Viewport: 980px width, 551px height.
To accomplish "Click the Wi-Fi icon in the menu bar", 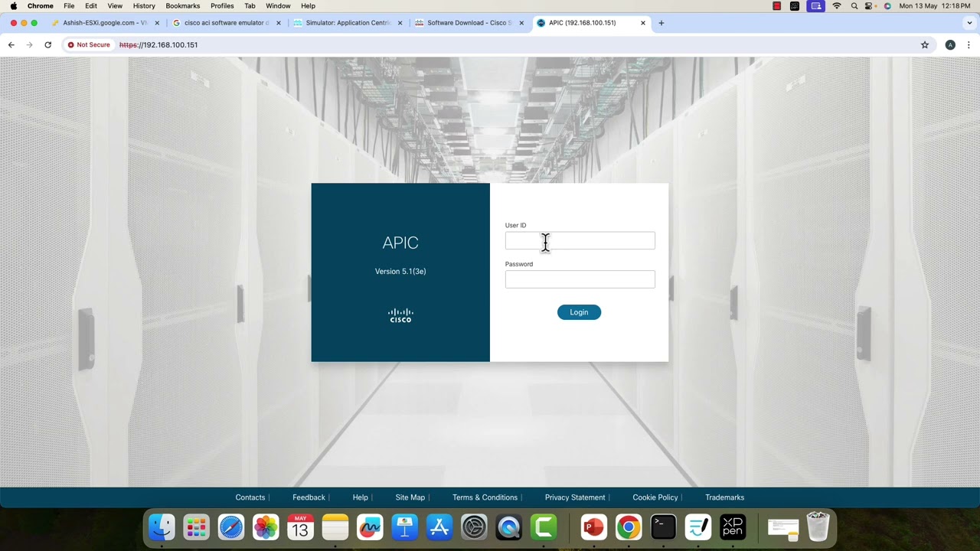I will click(x=837, y=6).
